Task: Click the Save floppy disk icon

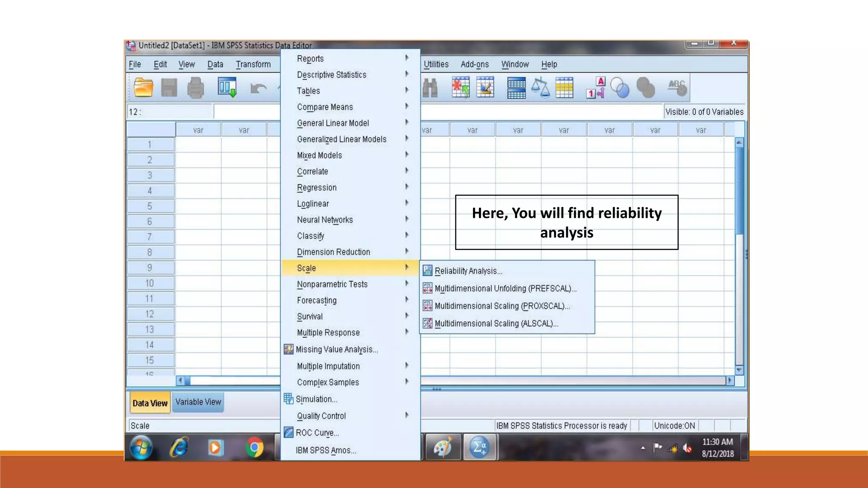Action: click(169, 88)
